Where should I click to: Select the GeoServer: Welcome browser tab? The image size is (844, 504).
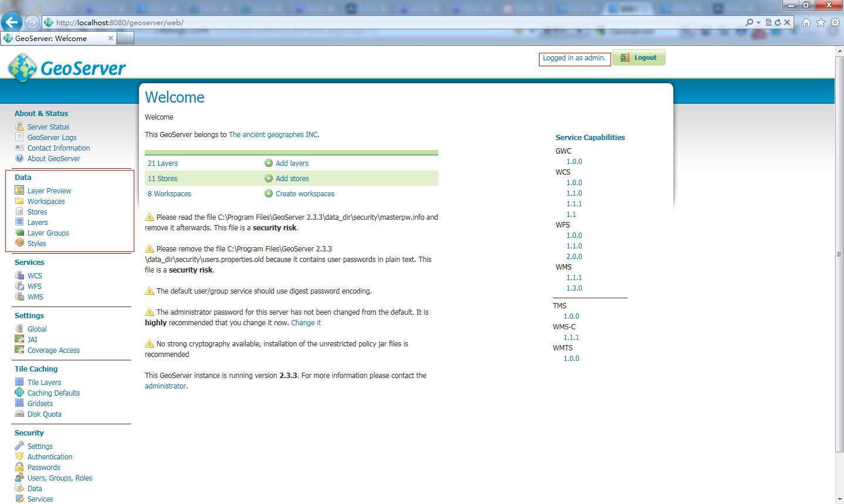tap(59, 38)
